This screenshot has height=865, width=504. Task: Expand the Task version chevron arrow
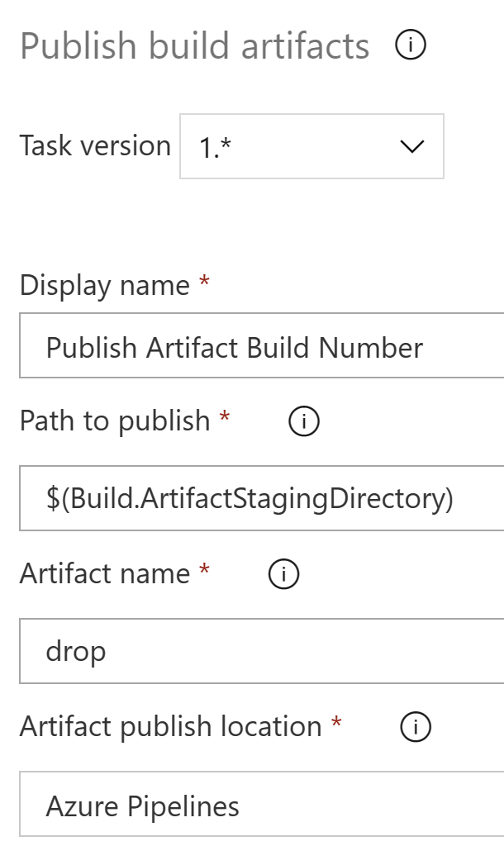click(x=412, y=146)
